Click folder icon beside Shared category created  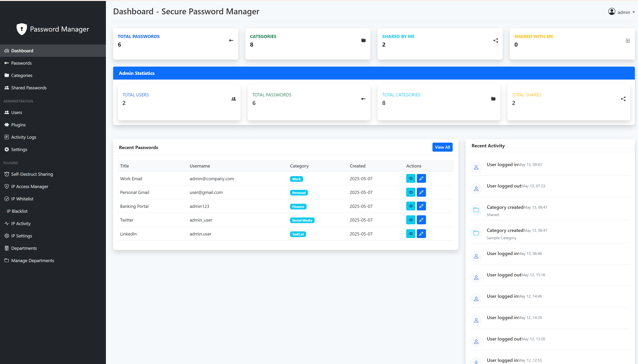tap(476, 210)
